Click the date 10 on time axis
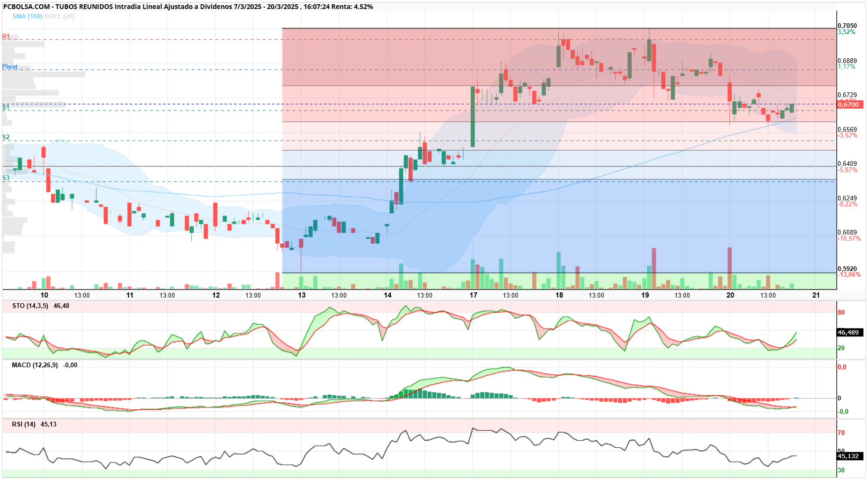This screenshot has height=480, width=868. click(44, 295)
